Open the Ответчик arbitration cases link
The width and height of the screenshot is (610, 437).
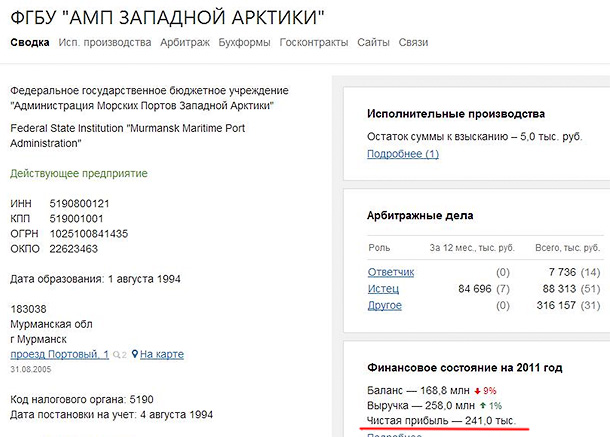[391, 272]
